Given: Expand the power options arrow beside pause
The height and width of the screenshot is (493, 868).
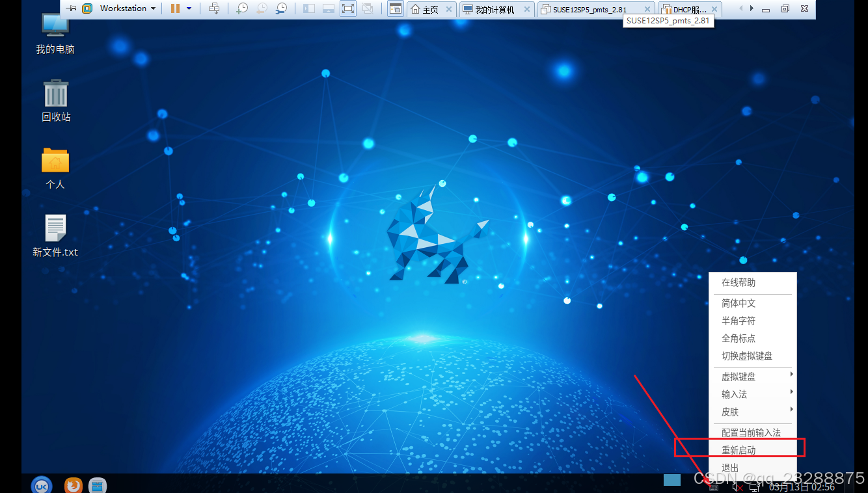Looking at the screenshot, I should pyautogui.click(x=189, y=8).
